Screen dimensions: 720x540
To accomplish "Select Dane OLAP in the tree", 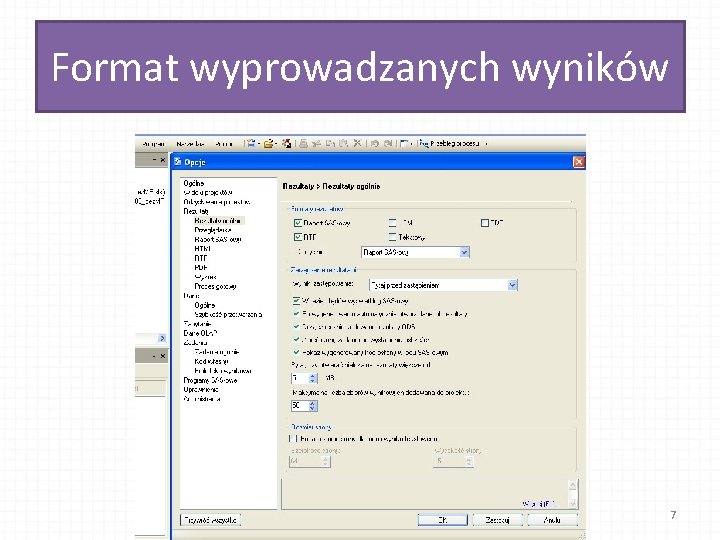I will point(200,333).
